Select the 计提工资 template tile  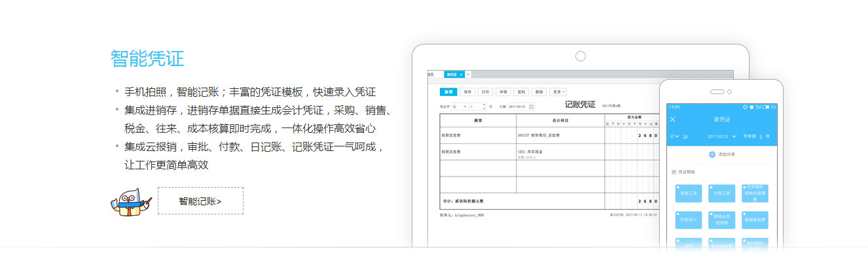point(721,194)
